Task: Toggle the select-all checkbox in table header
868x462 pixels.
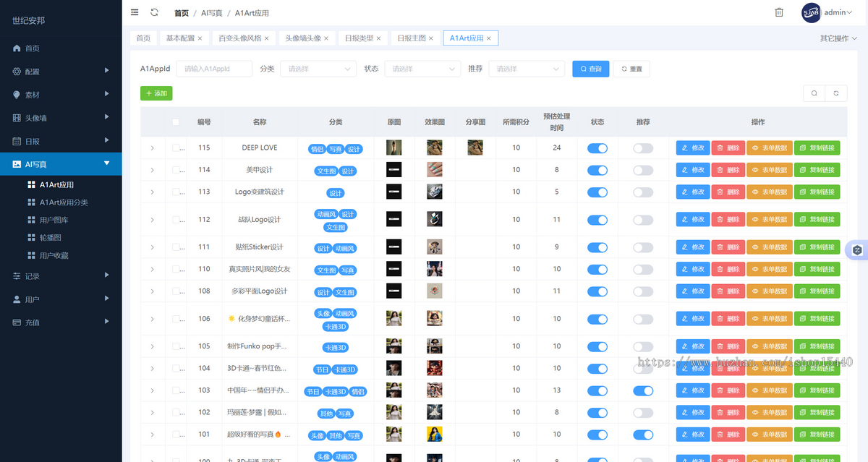Action: tap(176, 122)
